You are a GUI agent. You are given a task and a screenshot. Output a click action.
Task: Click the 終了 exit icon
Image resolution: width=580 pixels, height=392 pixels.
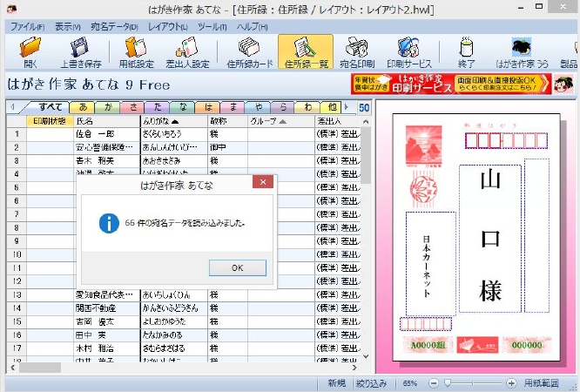coord(466,48)
